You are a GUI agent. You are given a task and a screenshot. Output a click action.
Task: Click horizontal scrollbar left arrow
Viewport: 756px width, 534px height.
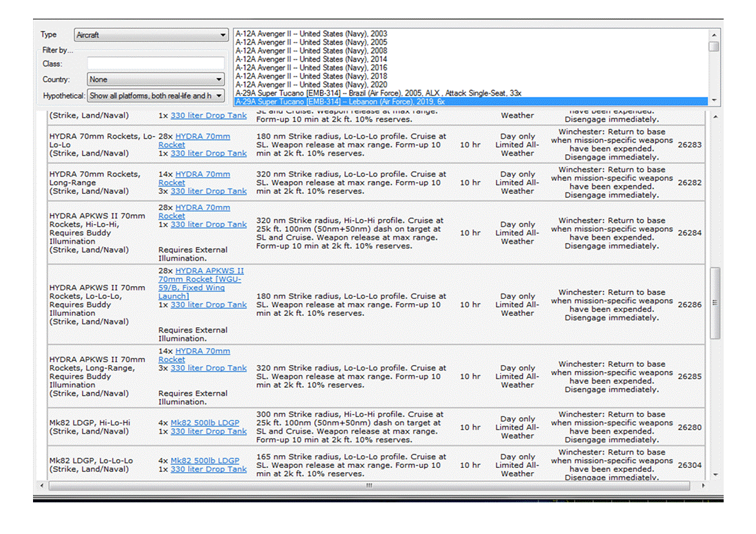click(x=42, y=486)
